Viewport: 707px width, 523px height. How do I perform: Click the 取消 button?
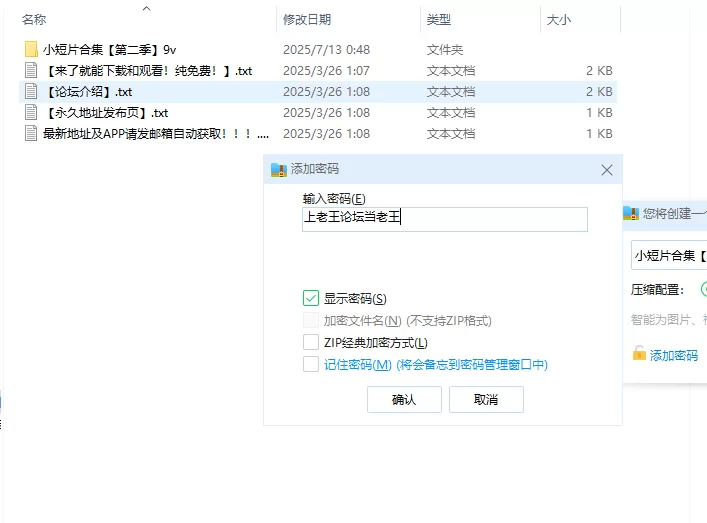pos(486,399)
